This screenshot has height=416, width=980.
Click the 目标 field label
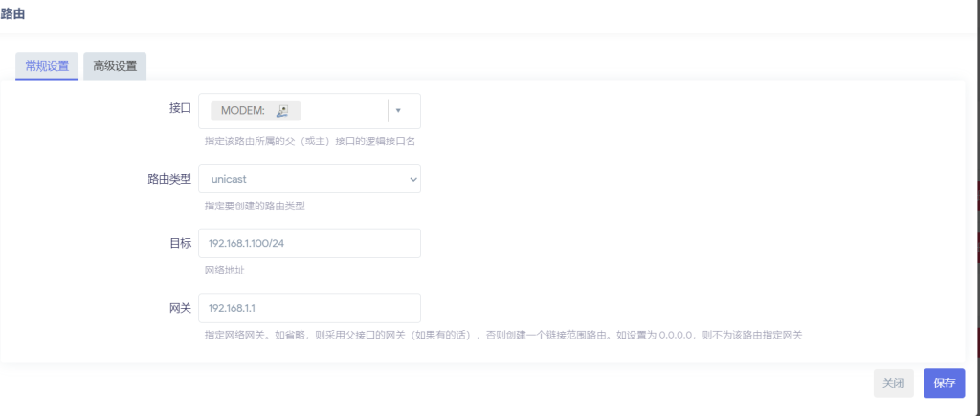pyautogui.click(x=179, y=243)
